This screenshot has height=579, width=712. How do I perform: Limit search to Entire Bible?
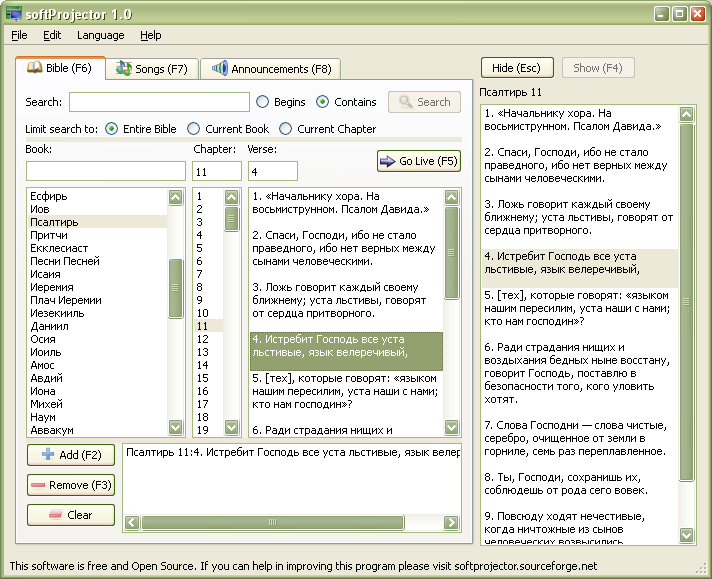point(111,129)
